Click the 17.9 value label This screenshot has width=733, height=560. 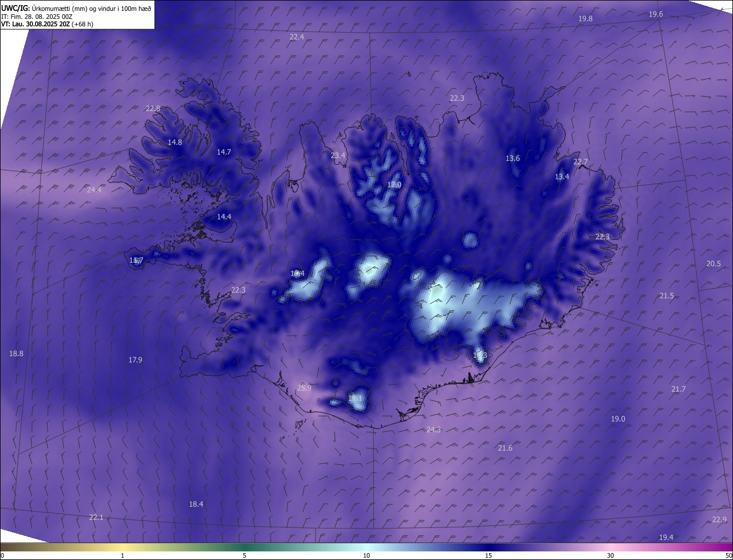(x=135, y=360)
